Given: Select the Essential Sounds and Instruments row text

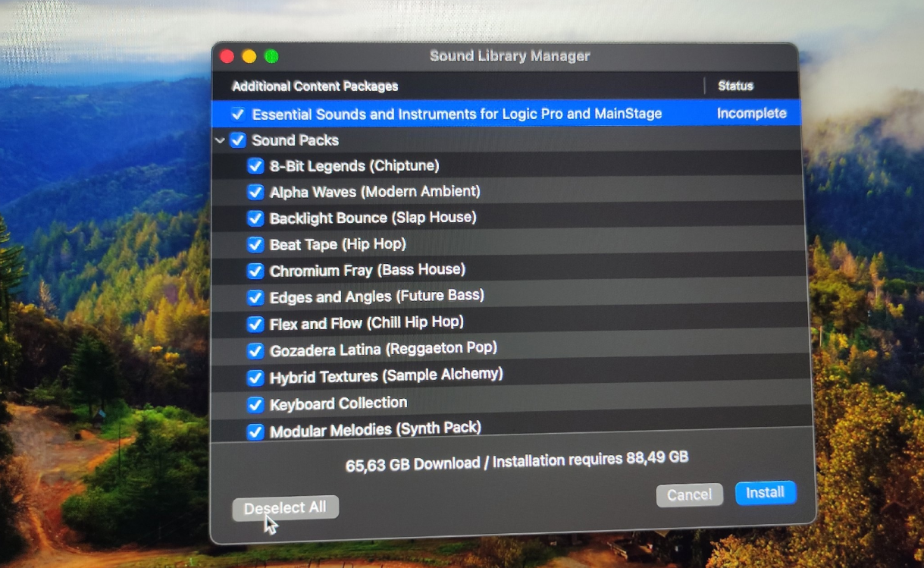Looking at the screenshot, I should point(457,114).
